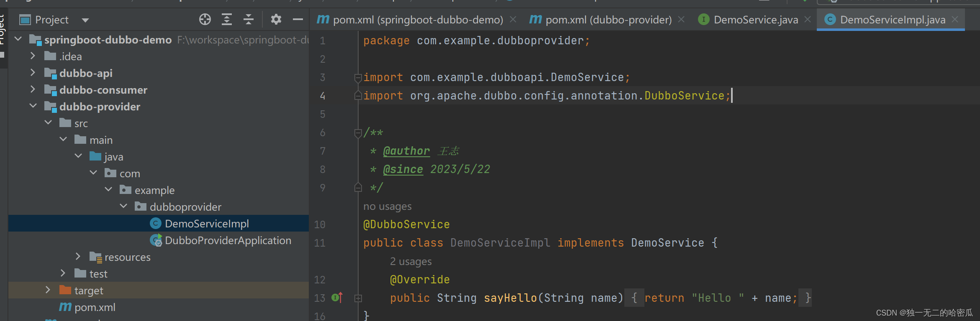
Task: Open Project panel settings gear
Action: (x=276, y=19)
